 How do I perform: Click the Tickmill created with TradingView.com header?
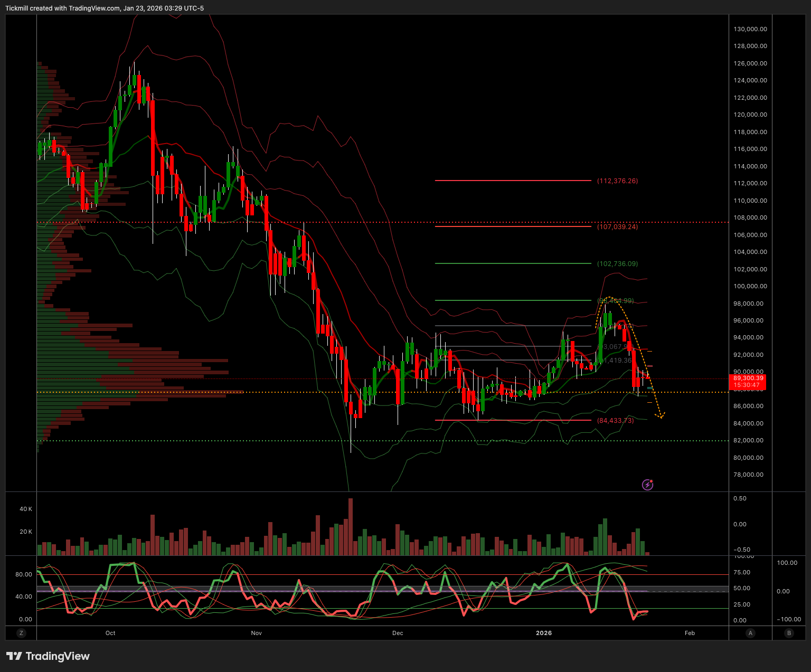click(105, 8)
